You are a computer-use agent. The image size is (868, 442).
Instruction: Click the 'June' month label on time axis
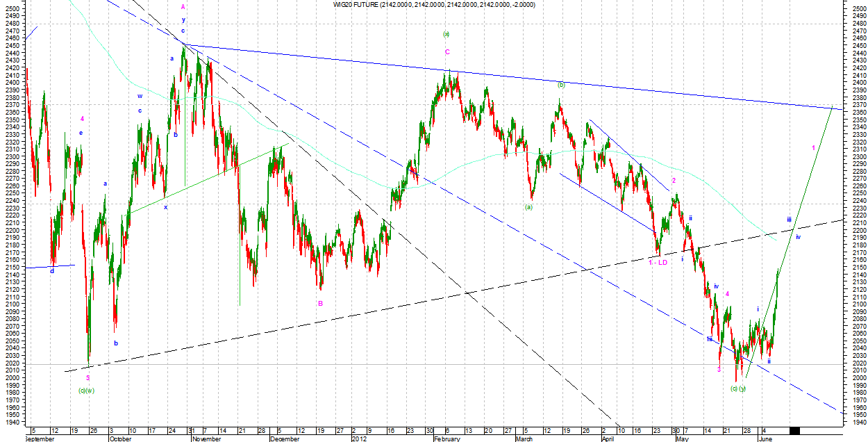click(x=765, y=439)
